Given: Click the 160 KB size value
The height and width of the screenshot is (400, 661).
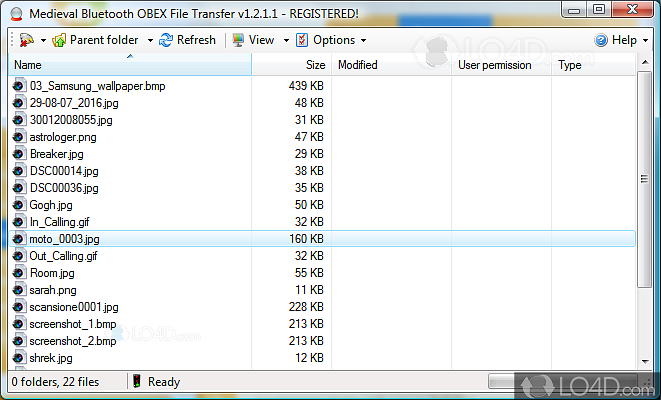Looking at the screenshot, I should [306, 239].
